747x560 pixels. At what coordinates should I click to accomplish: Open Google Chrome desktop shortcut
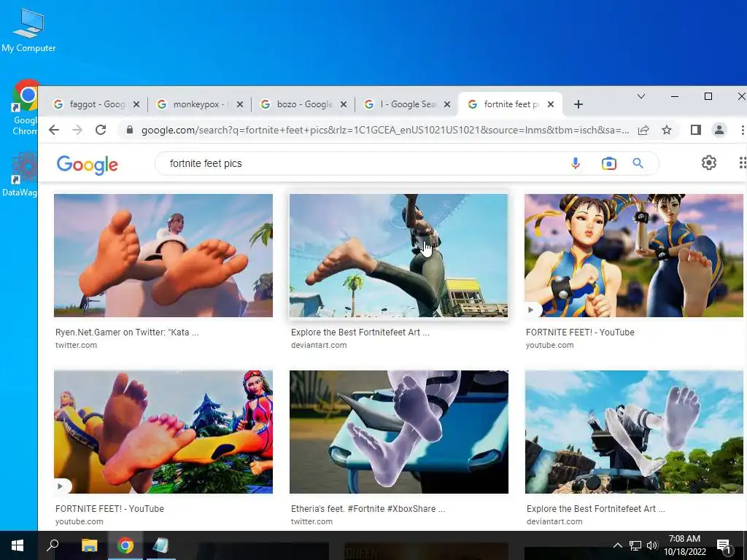(x=24, y=107)
